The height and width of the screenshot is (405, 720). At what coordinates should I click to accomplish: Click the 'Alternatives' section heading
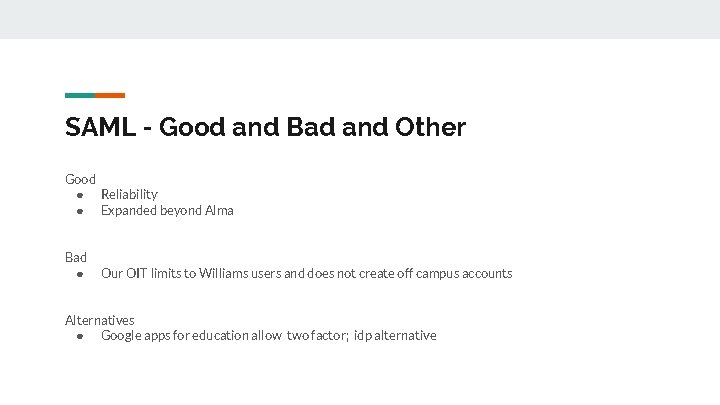(x=100, y=320)
